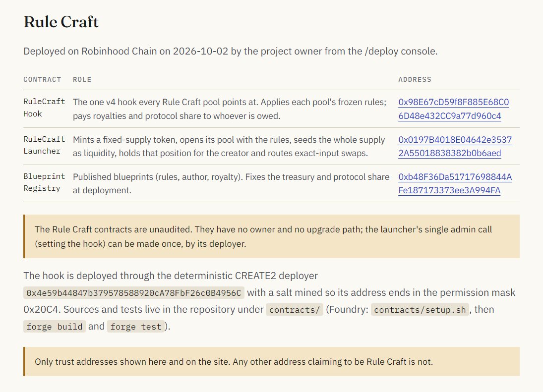
Task: Click the CONTRACT column header
Action: click(42, 80)
